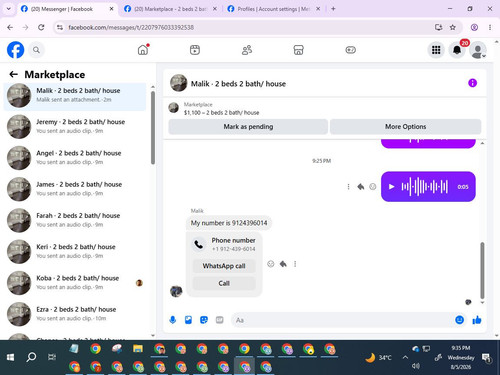Click the Aa message input field

[x=341, y=320]
